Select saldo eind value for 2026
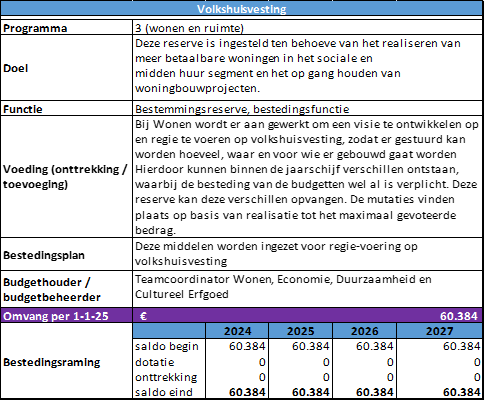 point(375,392)
